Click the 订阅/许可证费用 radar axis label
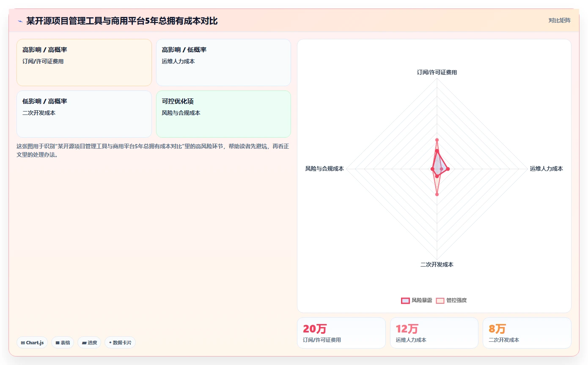588x365 pixels. (x=437, y=72)
